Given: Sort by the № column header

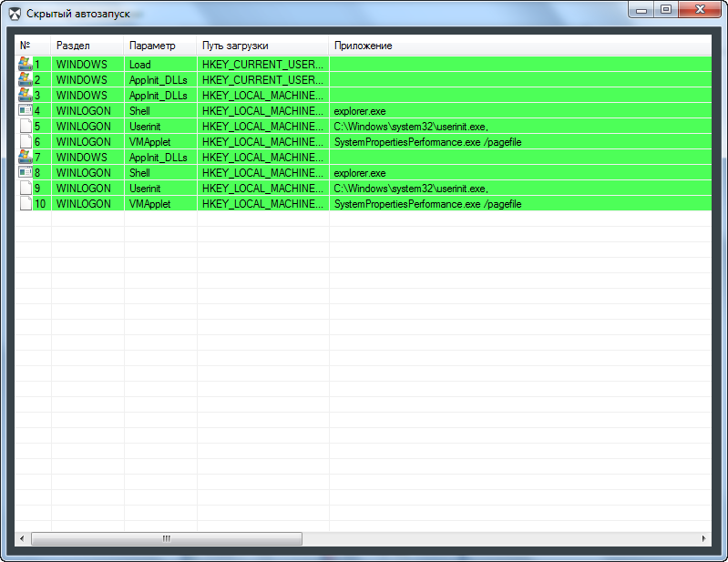Looking at the screenshot, I should tap(33, 46).
